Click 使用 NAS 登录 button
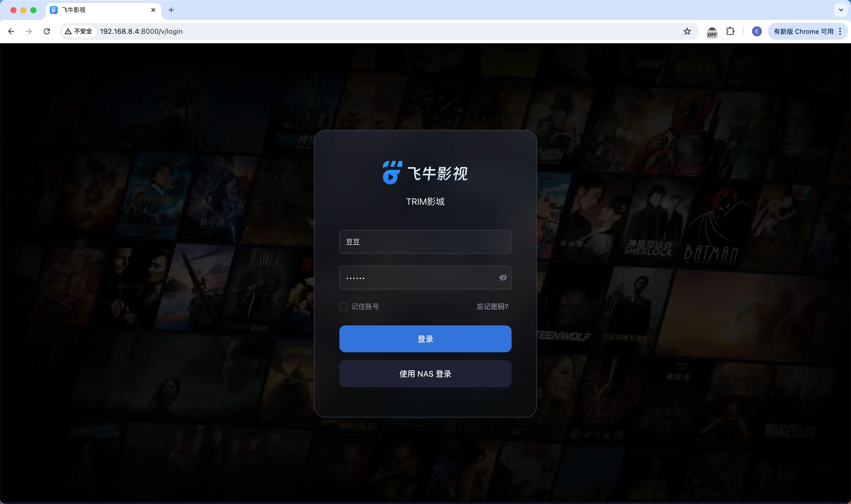851x504 pixels. click(425, 374)
